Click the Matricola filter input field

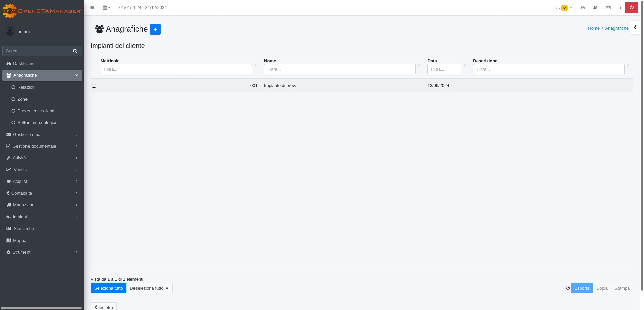176,69
